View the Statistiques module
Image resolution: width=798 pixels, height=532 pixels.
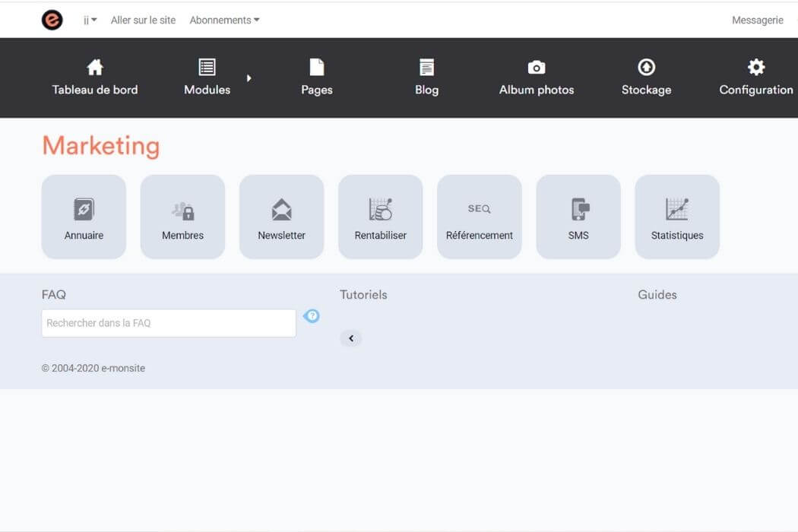[676, 216]
